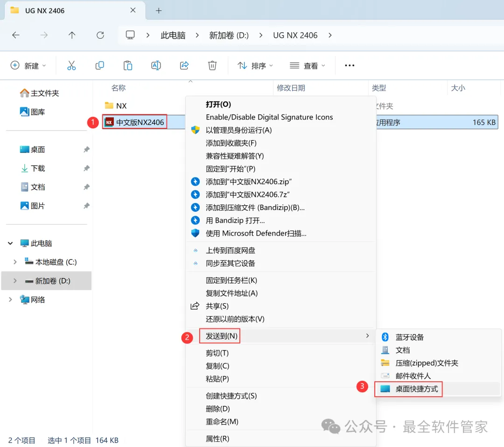Open the 新建 dropdown menu
This screenshot has width=504, height=447.
(28, 65)
